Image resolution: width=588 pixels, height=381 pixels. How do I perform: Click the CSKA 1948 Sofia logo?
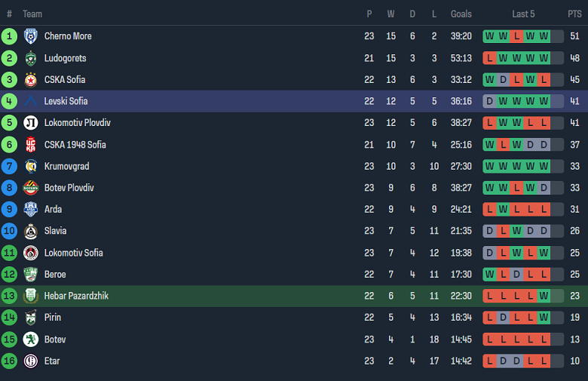[31, 145]
